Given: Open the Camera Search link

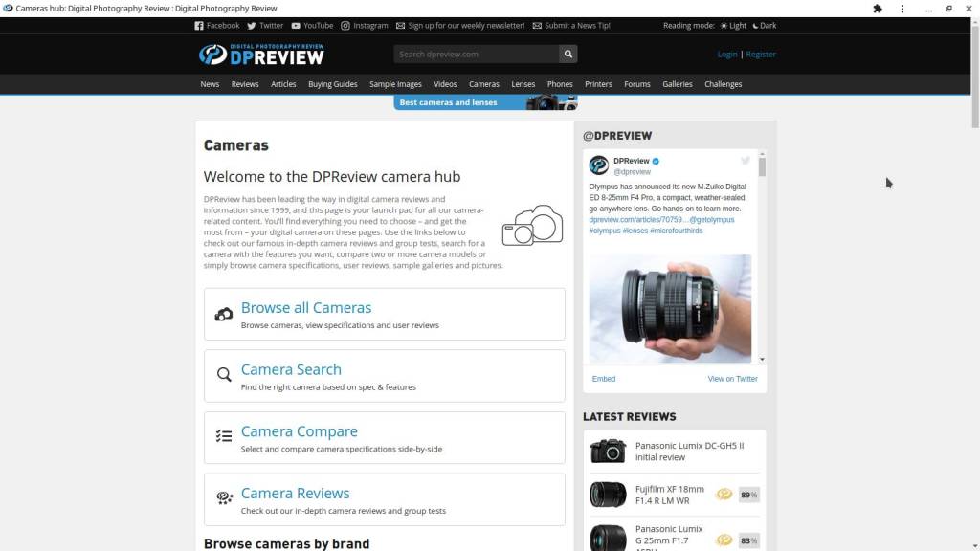Looking at the screenshot, I should (x=291, y=369).
